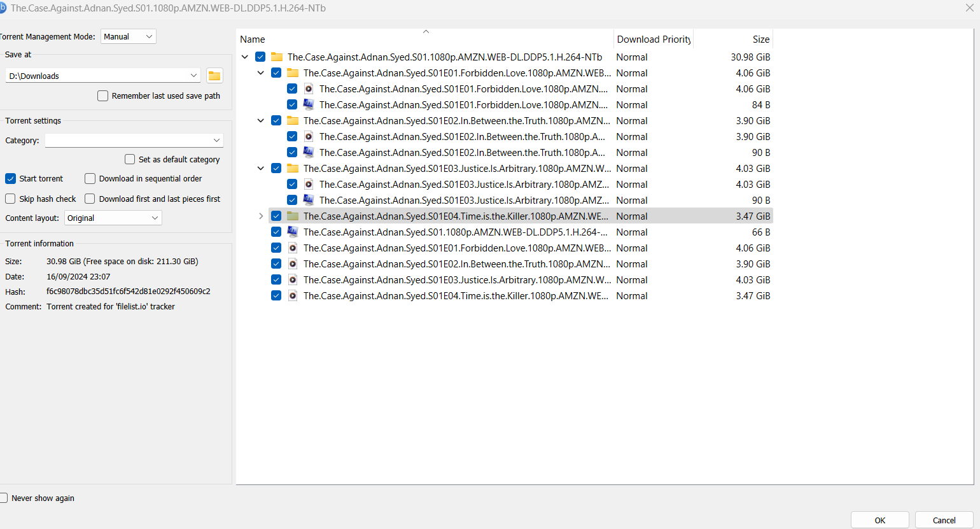This screenshot has width=980, height=529.
Task: Open the Content layout dropdown
Action: [x=113, y=218]
